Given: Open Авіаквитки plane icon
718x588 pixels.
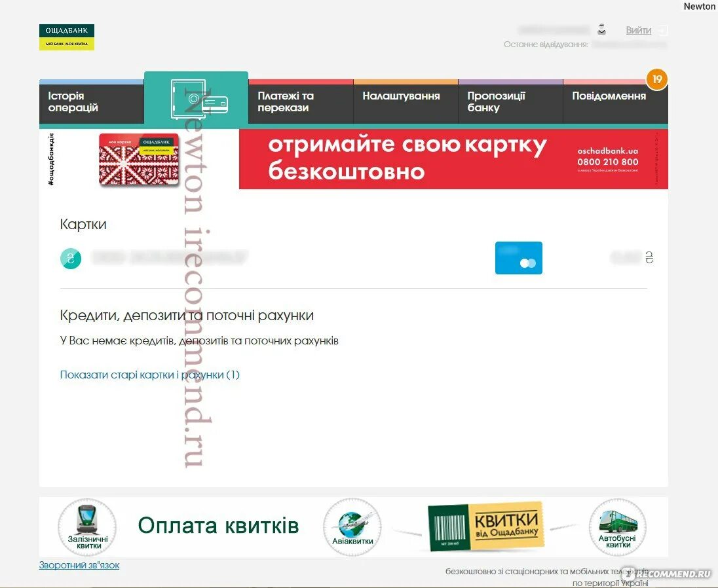Looking at the screenshot, I should 352,527.
